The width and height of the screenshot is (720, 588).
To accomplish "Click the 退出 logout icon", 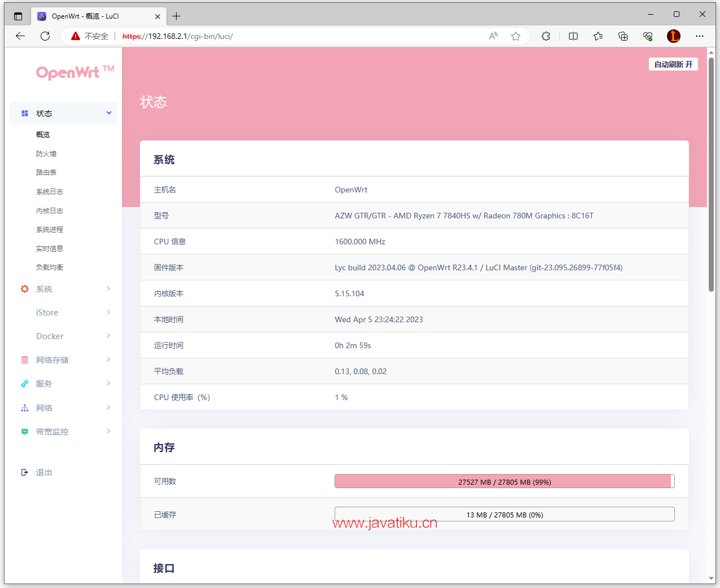I will pos(25,472).
